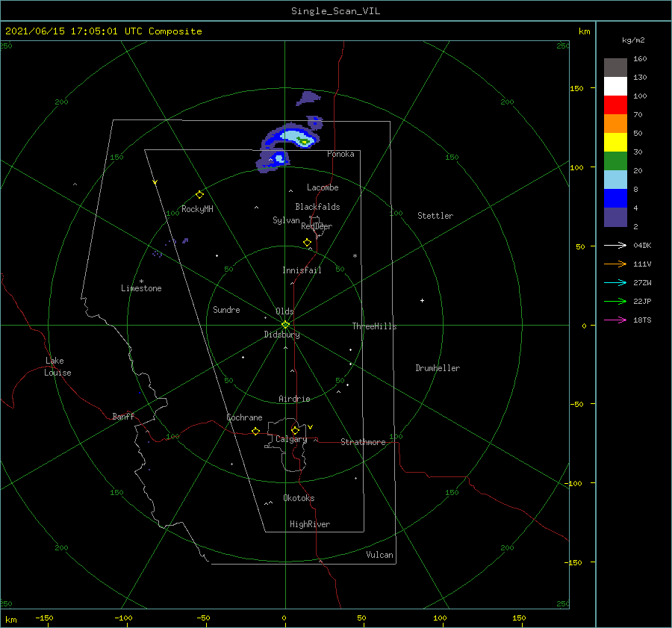
Task: Click the ThreeHills label
Action: tap(375, 326)
